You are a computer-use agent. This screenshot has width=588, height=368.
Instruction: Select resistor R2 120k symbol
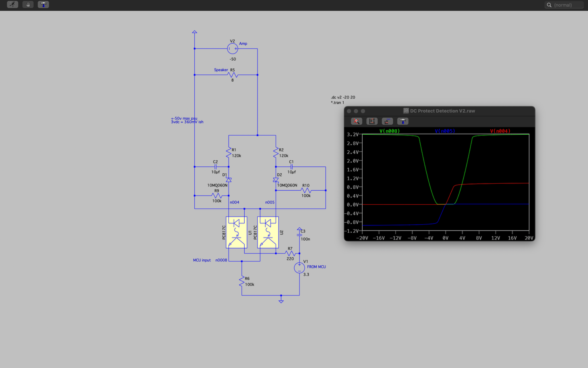coord(276,152)
